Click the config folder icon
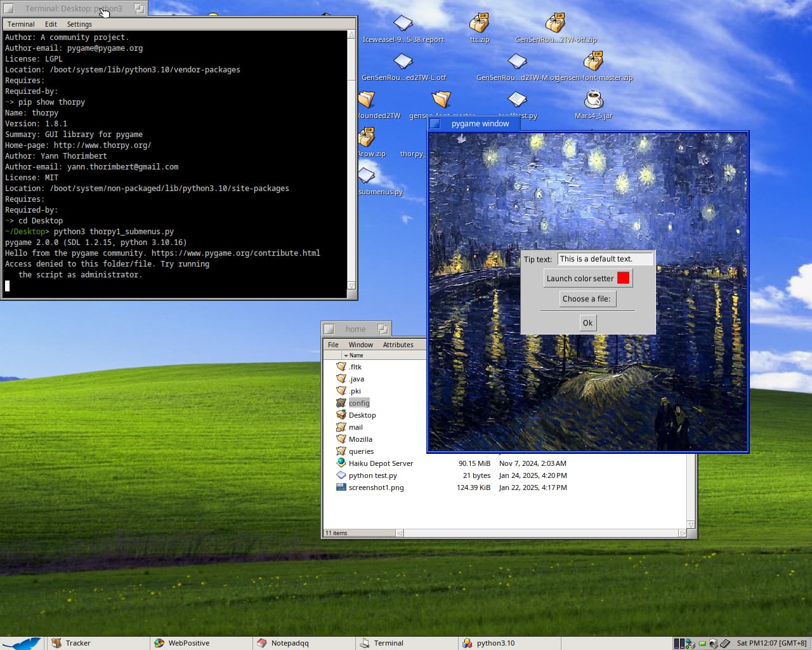Viewport: 812px width, 650px height. click(341, 403)
